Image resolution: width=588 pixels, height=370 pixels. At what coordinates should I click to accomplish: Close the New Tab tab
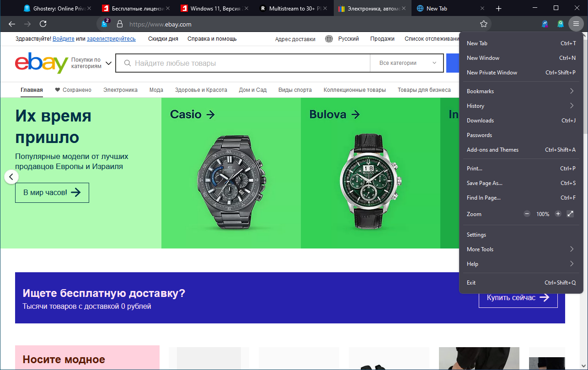point(482,8)
